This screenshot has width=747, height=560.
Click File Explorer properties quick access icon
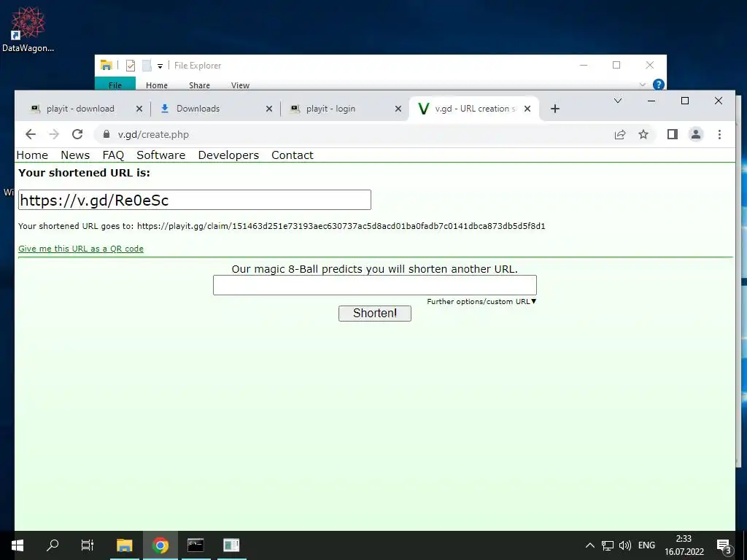click(x=131, y=66)
